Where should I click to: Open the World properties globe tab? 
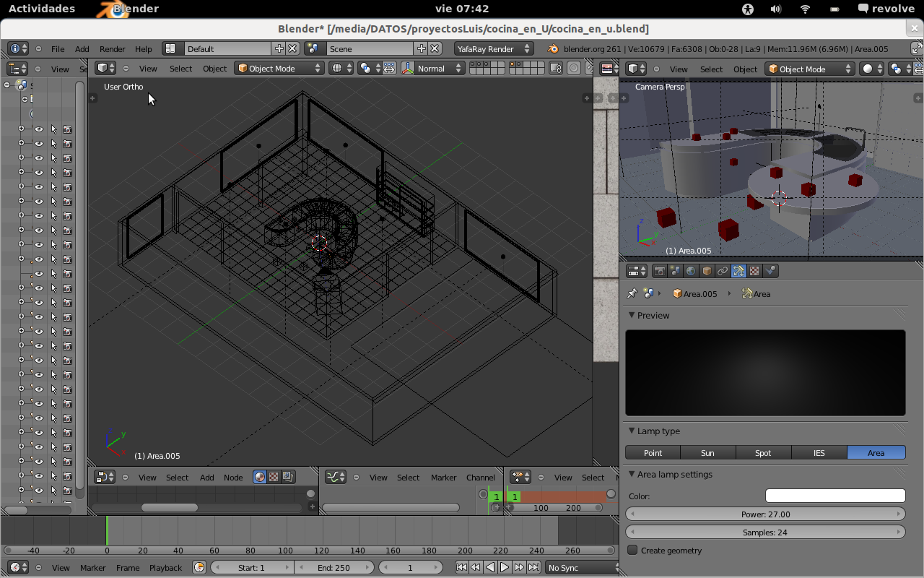pyautogui.click(x=691, y=271)
